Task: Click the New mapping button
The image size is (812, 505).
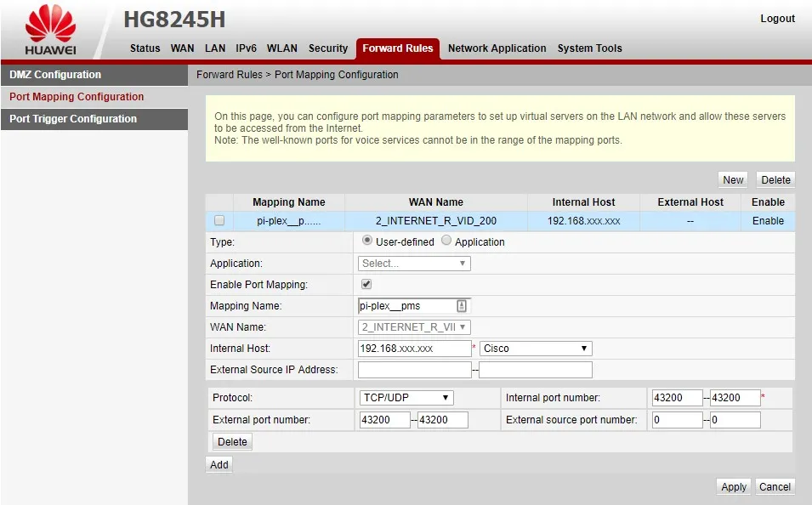Action: pyautogui.click(x=733, y=179)
